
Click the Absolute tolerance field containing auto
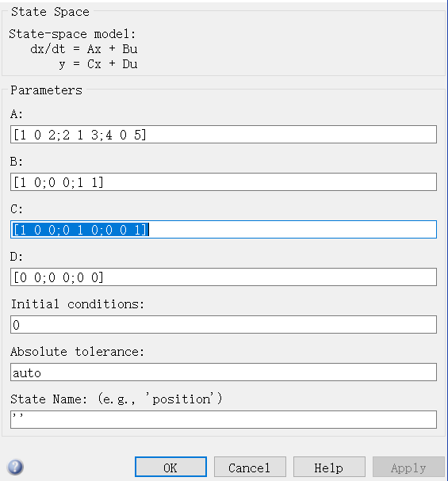click(224, 372)
